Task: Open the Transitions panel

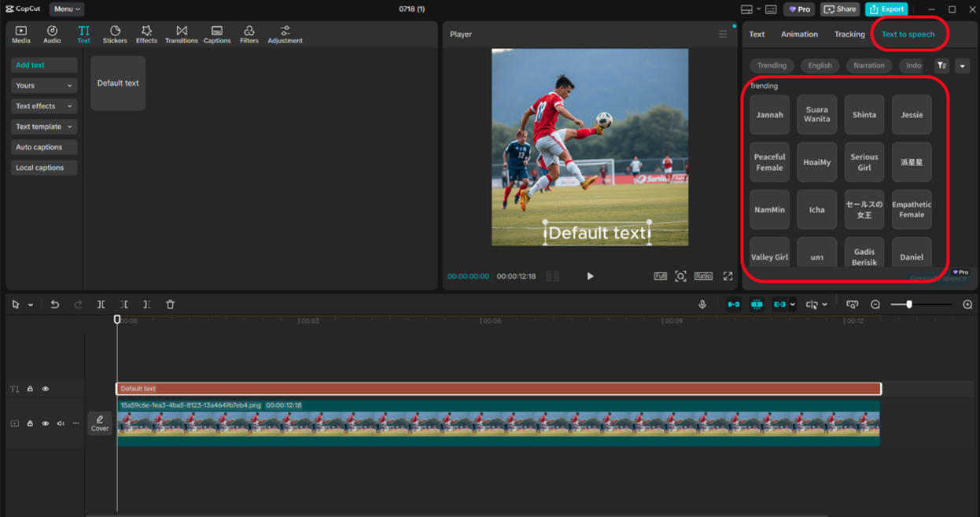Action: [x=181, y=34]
